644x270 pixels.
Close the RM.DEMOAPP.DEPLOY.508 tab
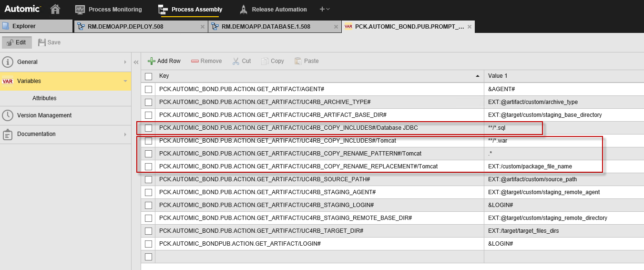pyautogui.click(x=202, y=27)
